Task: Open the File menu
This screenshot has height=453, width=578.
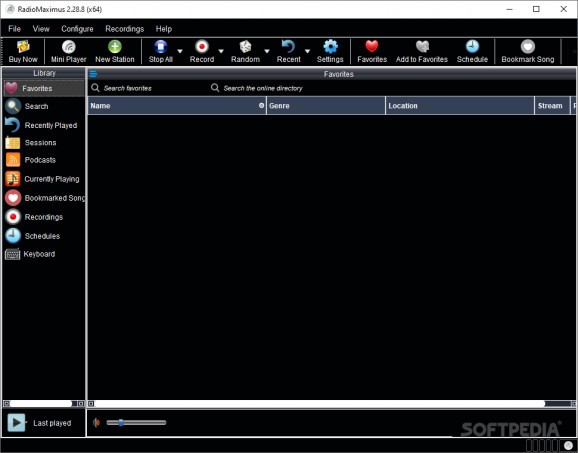Action: click(x=14, y=29)
